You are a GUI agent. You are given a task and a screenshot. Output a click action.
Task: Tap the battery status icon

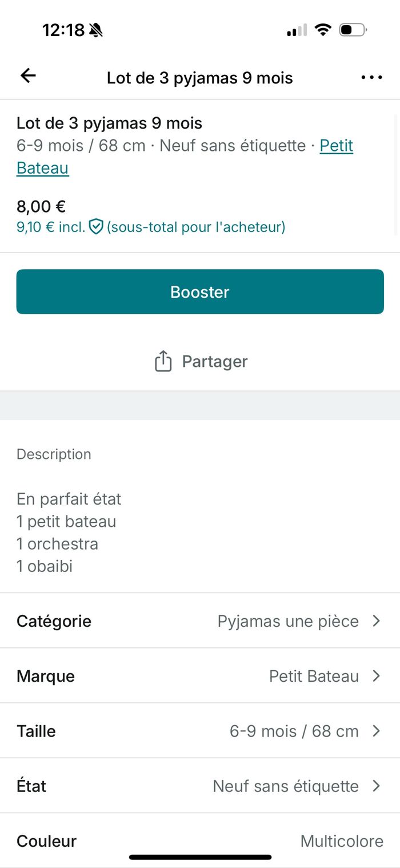coord(353,30)
